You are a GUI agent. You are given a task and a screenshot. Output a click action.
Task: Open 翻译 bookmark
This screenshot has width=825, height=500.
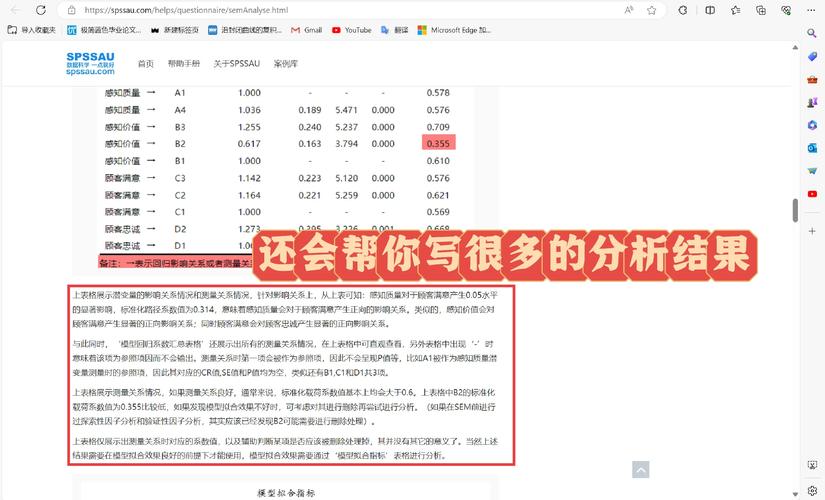coord(395,31)
